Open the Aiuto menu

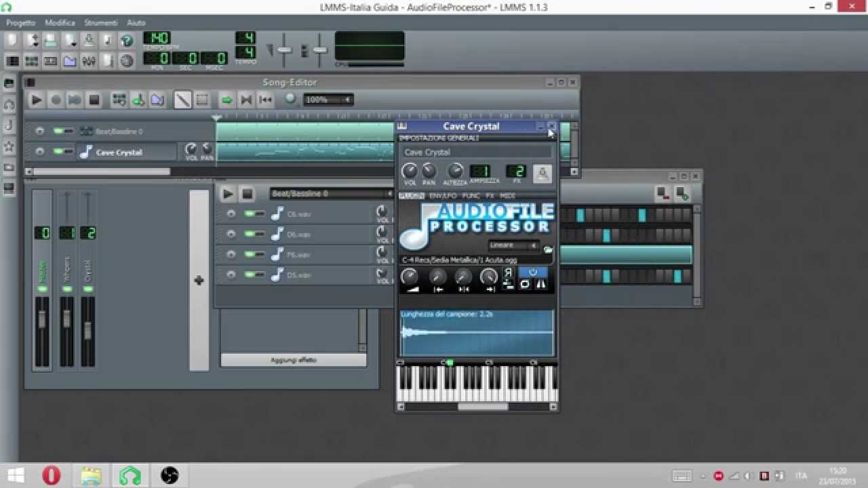[x=136, y=22]
